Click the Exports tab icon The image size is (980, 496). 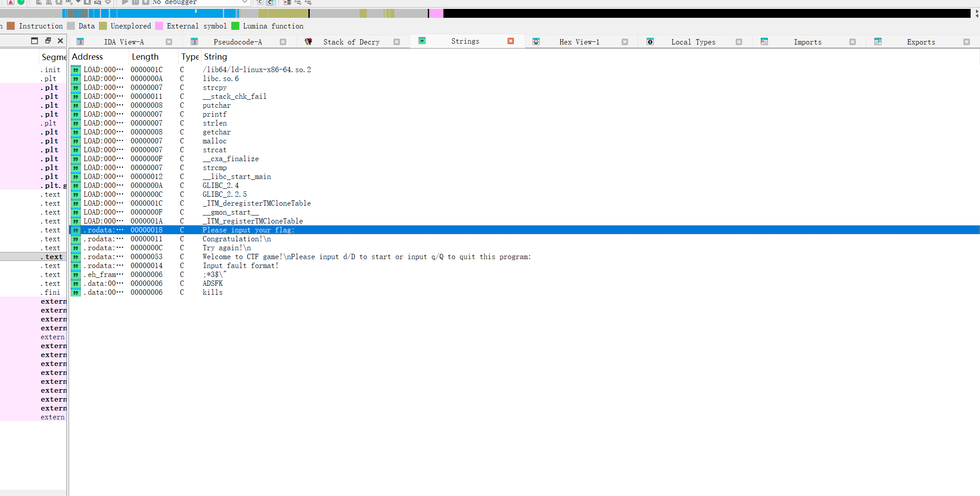coord(878,42)
